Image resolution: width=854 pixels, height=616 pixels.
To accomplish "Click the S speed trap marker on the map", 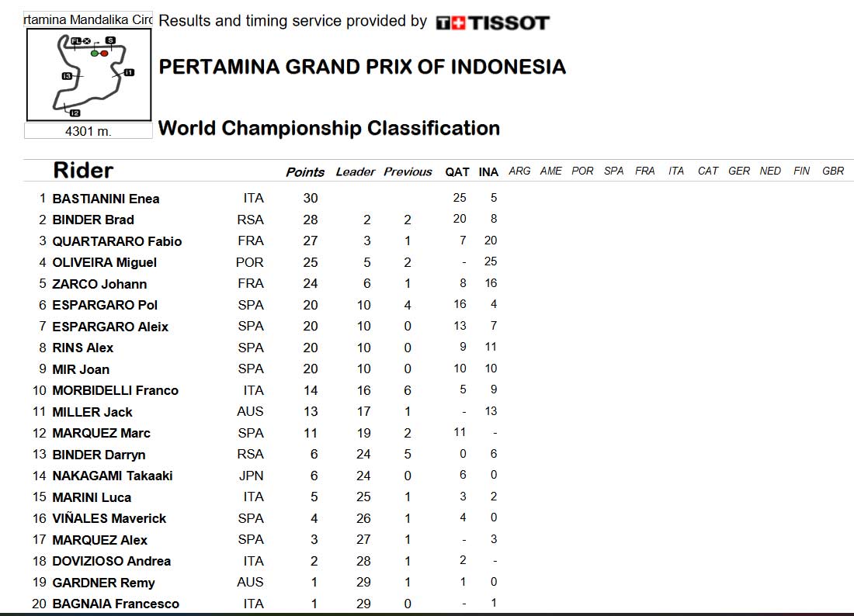I will [x=110, y=40].
